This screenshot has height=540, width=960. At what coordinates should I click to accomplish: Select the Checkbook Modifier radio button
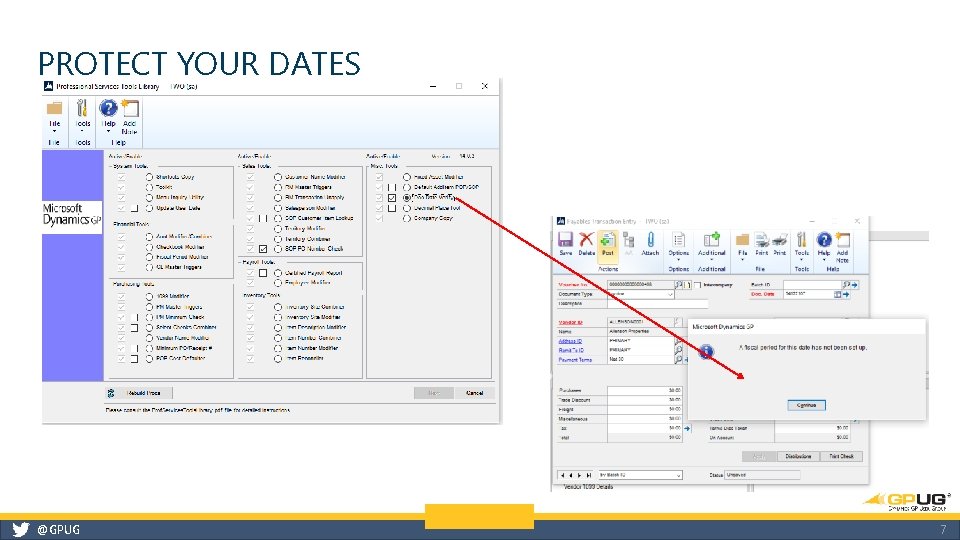point(149,247)
